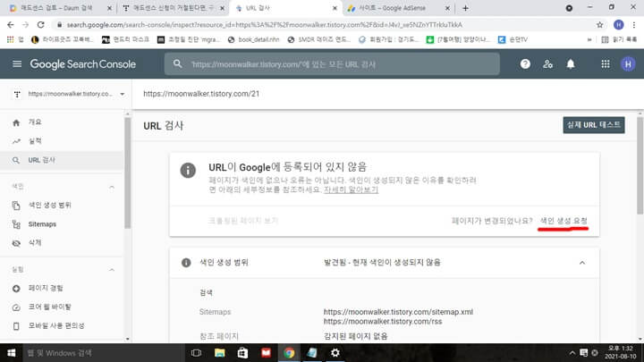Click 실제 URL 테스트 button
The image size is (644, 362).
(x=594, y=125)
